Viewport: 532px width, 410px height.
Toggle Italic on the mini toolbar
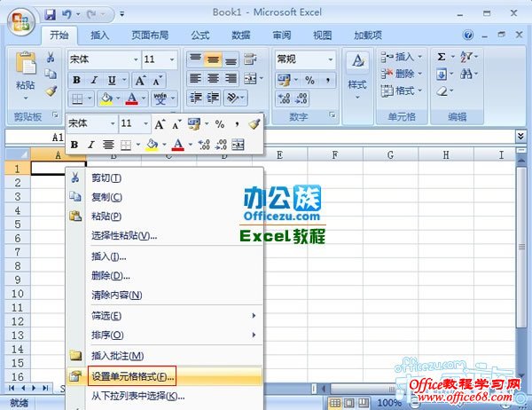coord(91,145)
